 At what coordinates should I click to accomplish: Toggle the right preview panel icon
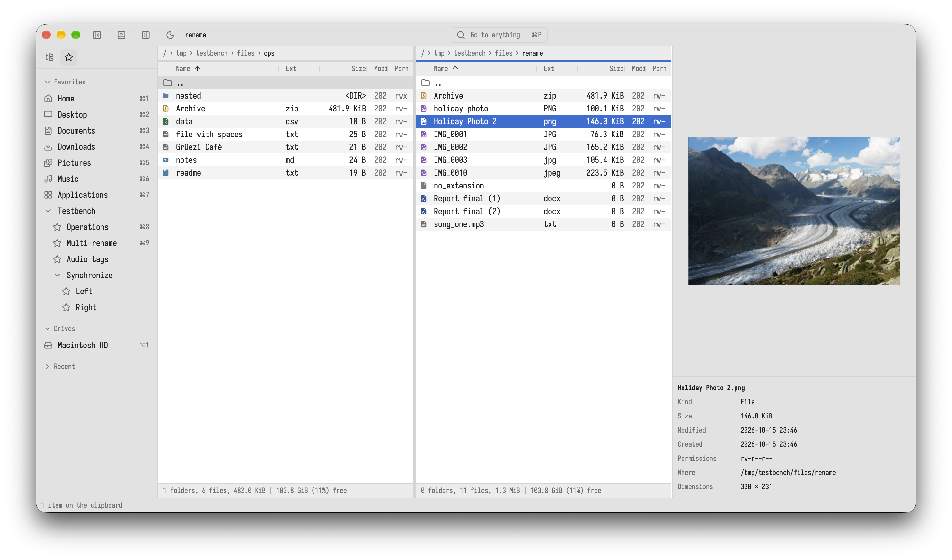coord(146,35)
